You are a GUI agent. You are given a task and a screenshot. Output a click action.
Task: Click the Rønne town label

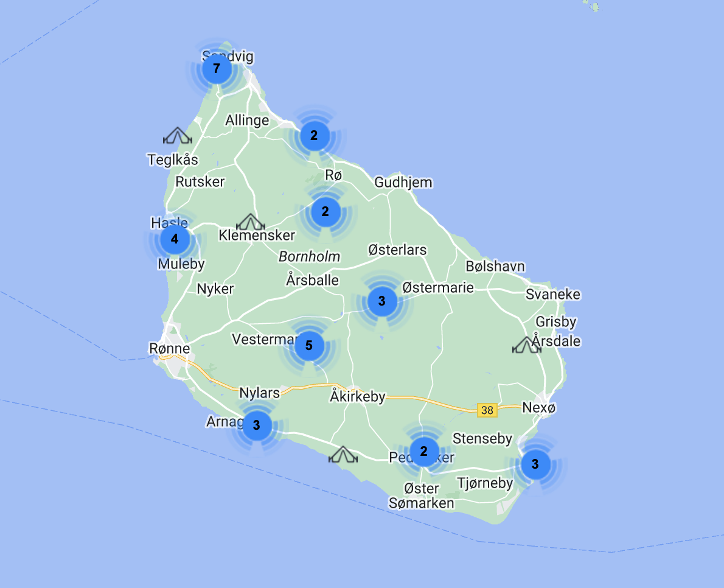tap(170, 348)
